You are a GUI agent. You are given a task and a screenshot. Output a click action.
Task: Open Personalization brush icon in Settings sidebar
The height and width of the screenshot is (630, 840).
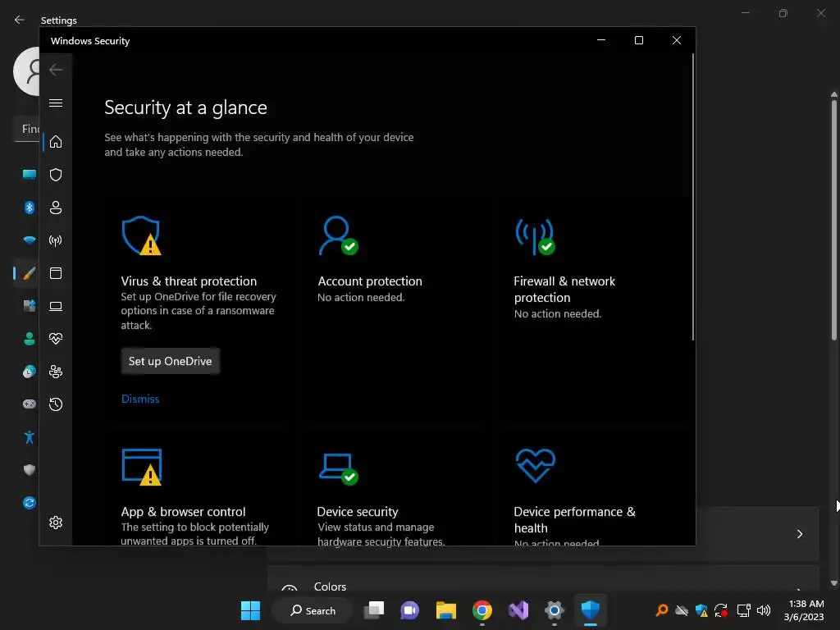point(29,273)
